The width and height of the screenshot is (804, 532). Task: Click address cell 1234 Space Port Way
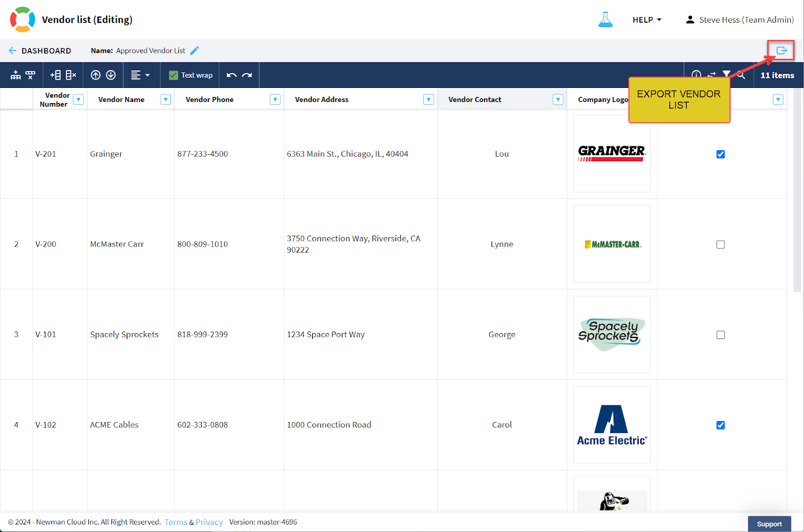[x=361, y=335]
